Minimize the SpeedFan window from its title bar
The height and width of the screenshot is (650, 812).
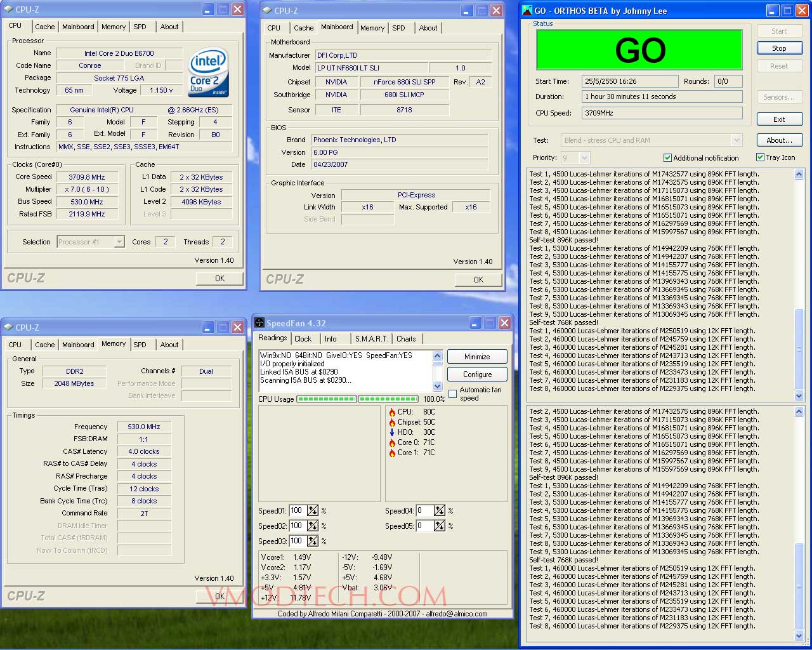click(475, 323)
